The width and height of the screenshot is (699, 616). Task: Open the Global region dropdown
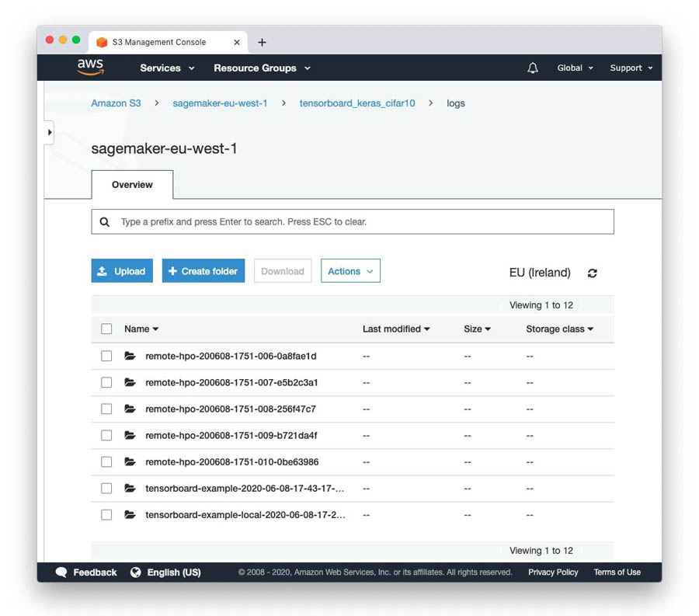[575, 68]
